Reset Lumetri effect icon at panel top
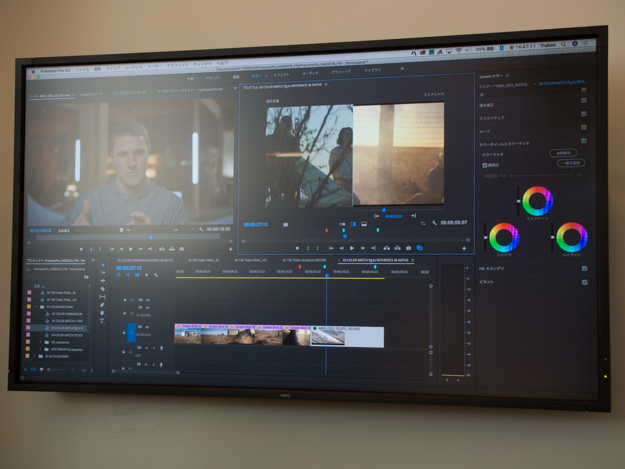Image resolution: width=625 pixels, height=469 pixels. tap(584, 90)
